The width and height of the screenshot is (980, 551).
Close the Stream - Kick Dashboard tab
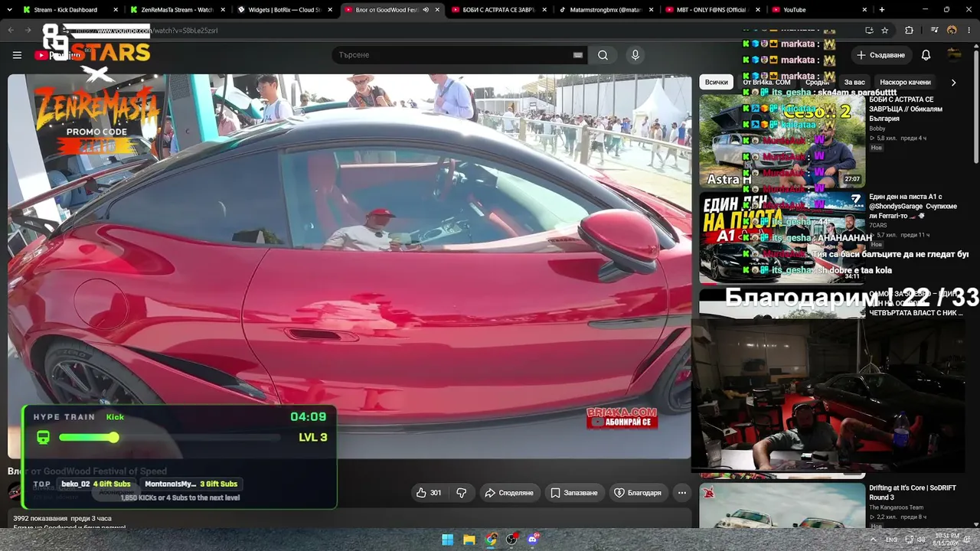pos(116,10)
